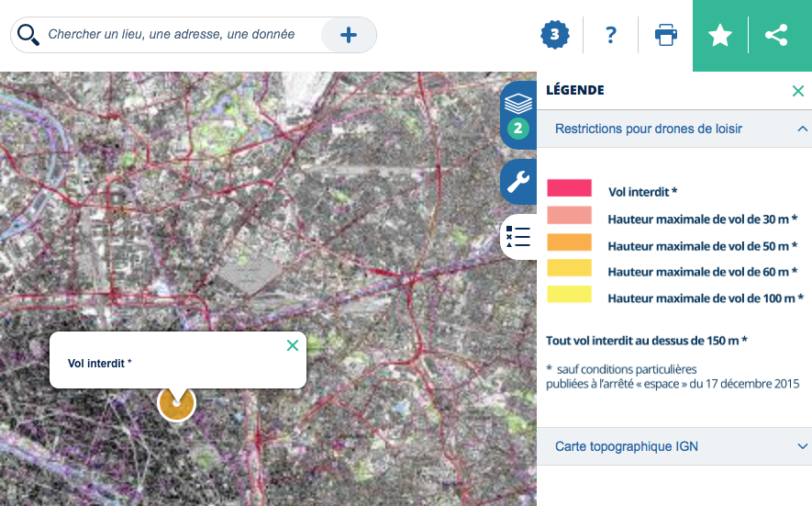Close the Légende panel
The width and height of the screenshot is (812, 506).
798,91
